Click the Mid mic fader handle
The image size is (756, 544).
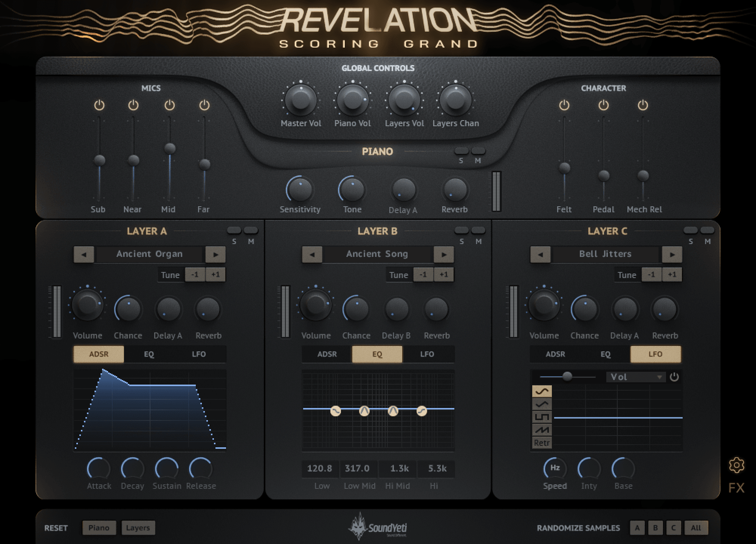pyautogui.click(x=169, y=148)
